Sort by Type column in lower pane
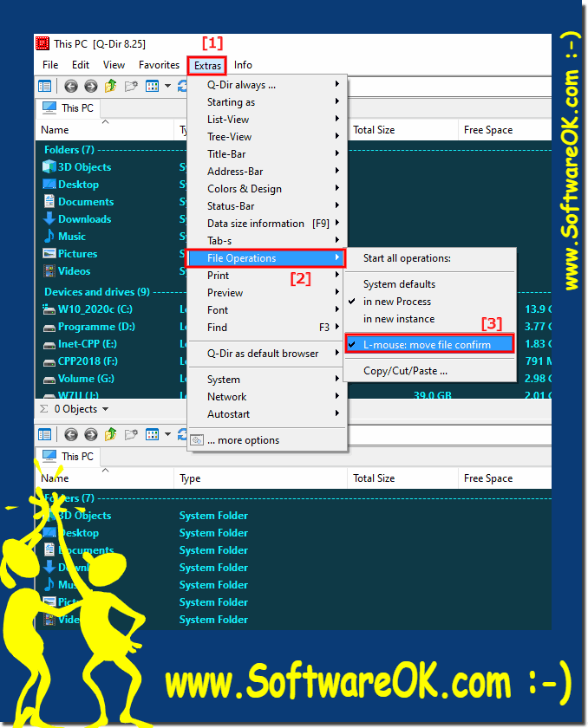The width and height of the screenshot is (588, 728). point(260,478)
